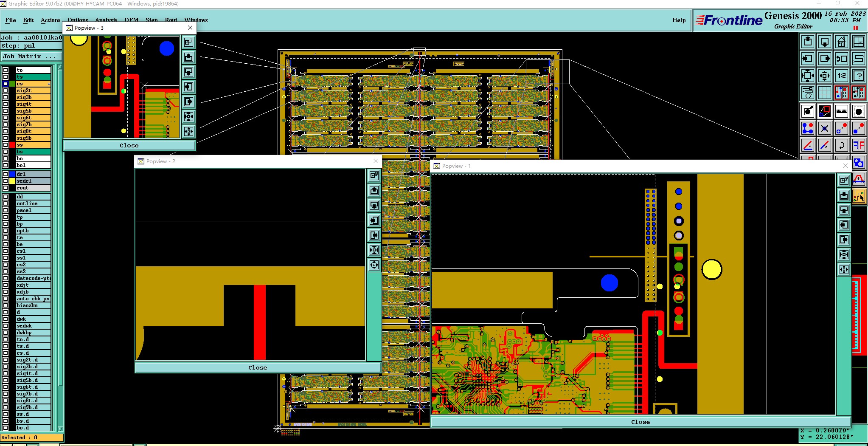Click the XY coordinate window icon
This screenshot has height=446, width=868.
tap(859, 42)
